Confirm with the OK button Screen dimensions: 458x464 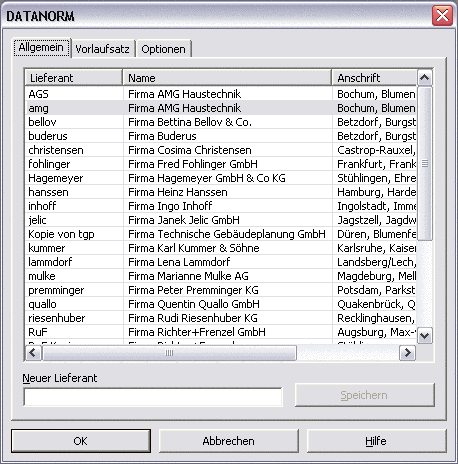[x=81, y=441]
